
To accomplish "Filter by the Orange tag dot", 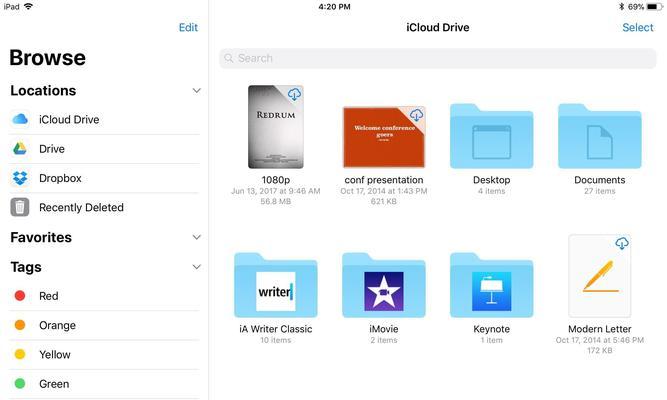I will (x=20, y=325).
